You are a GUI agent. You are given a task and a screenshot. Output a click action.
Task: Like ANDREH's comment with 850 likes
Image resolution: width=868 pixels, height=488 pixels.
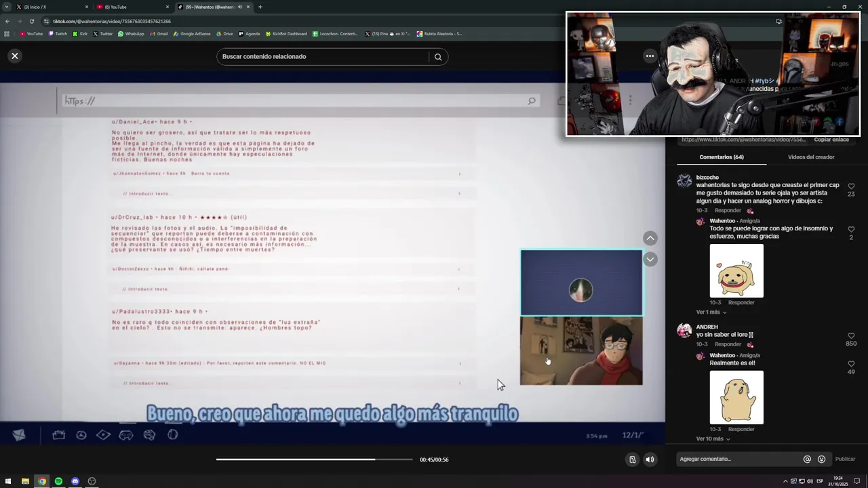[851, 336]
